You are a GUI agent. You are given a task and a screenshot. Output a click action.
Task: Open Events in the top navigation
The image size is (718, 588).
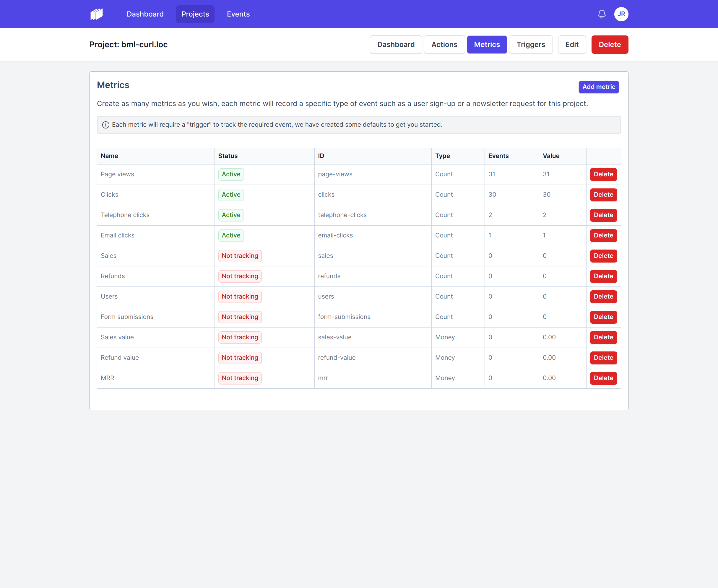point(238,14)
